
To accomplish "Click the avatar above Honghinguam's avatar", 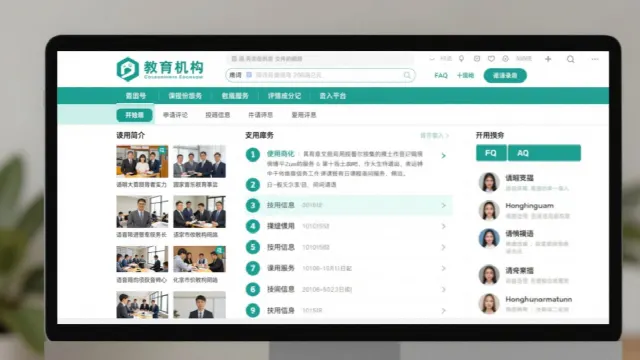I will 489,182.
